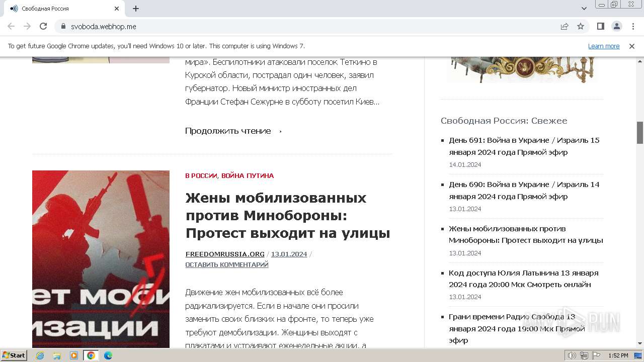Mute audio indicator on Свободная Россия tab

pos(14,9)
